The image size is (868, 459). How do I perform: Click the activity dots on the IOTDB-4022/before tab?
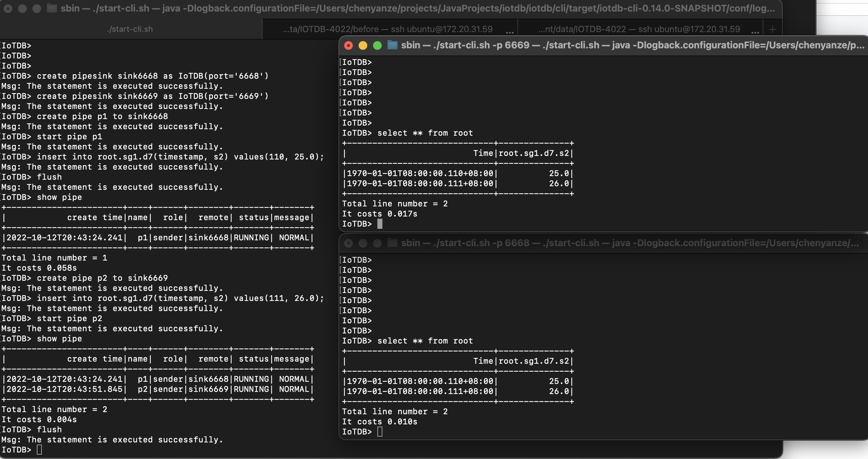pos(509,32)
